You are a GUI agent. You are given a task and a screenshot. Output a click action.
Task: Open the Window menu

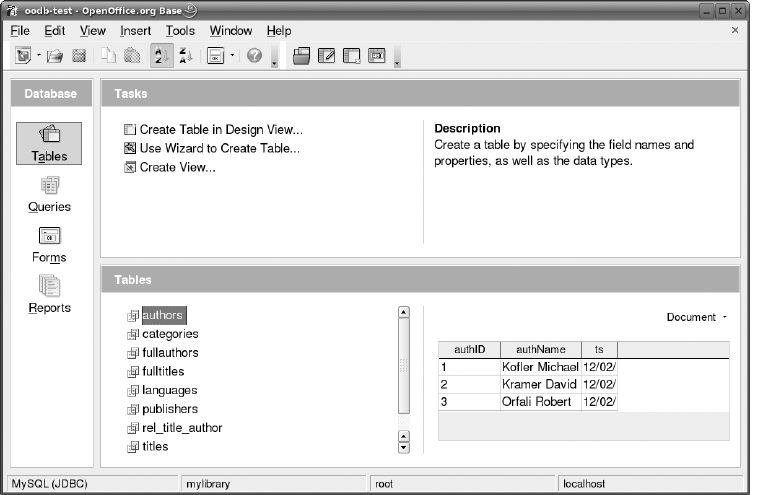pyautogui.click(x=231, y=31)
